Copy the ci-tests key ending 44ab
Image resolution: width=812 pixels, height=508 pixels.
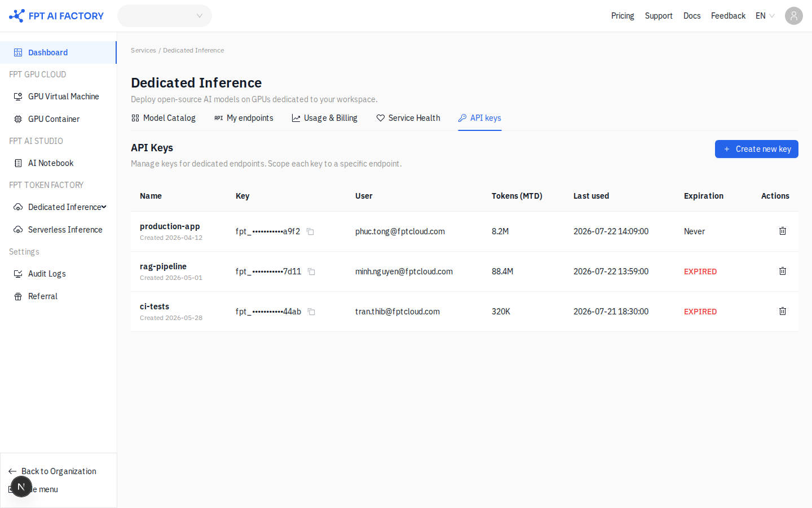click(311, 312)
